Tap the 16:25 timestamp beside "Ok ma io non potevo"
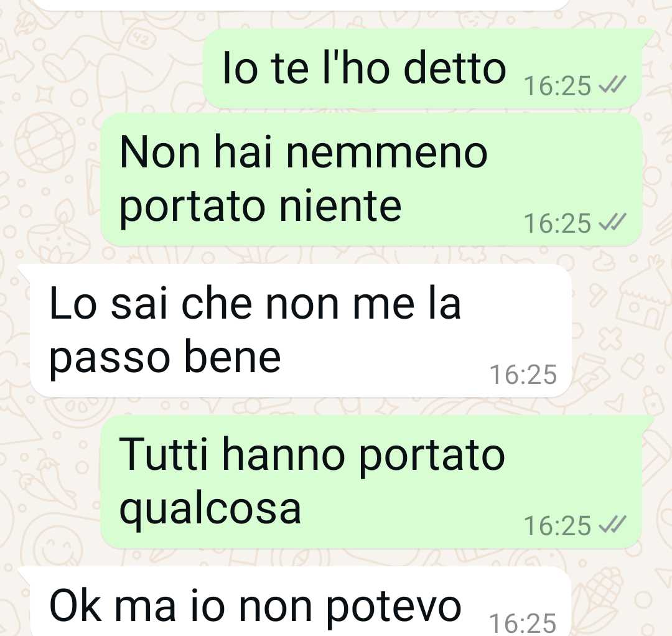 (x=523, y=623)
